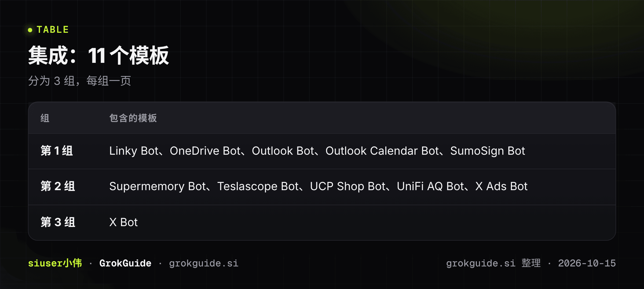Click the siuser小伟 footer name

pos(55,263)
